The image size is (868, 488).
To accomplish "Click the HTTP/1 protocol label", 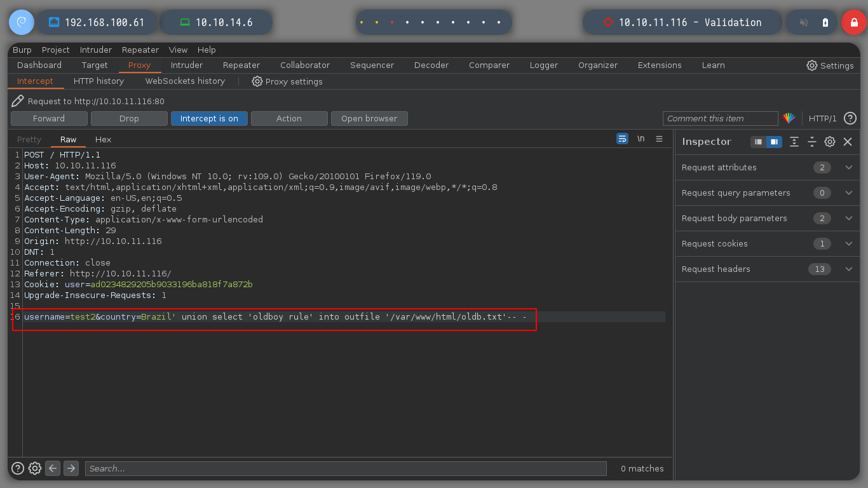I will [823, 118].
